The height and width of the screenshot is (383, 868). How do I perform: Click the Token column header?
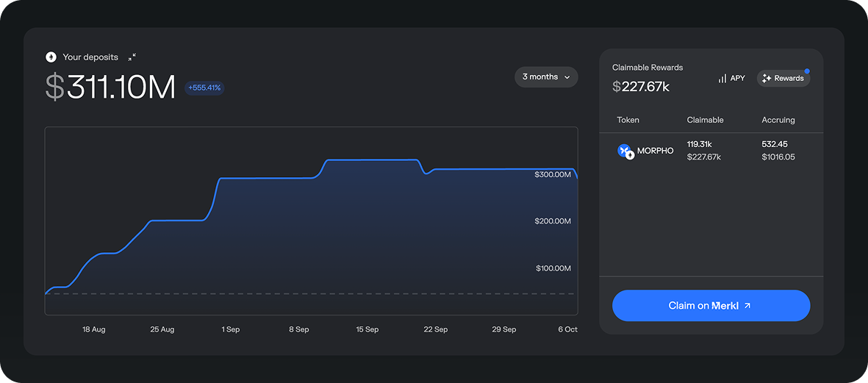click(x=628, y=120)
